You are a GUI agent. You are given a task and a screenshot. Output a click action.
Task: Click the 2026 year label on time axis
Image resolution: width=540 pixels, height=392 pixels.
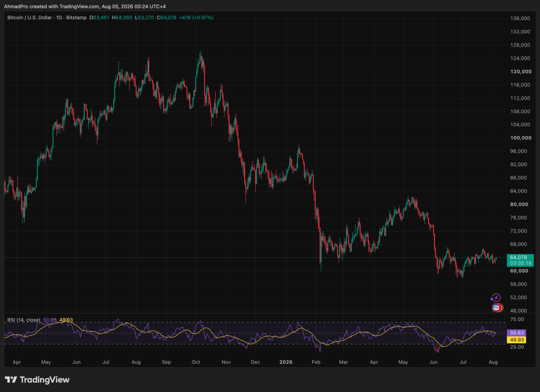286,362
